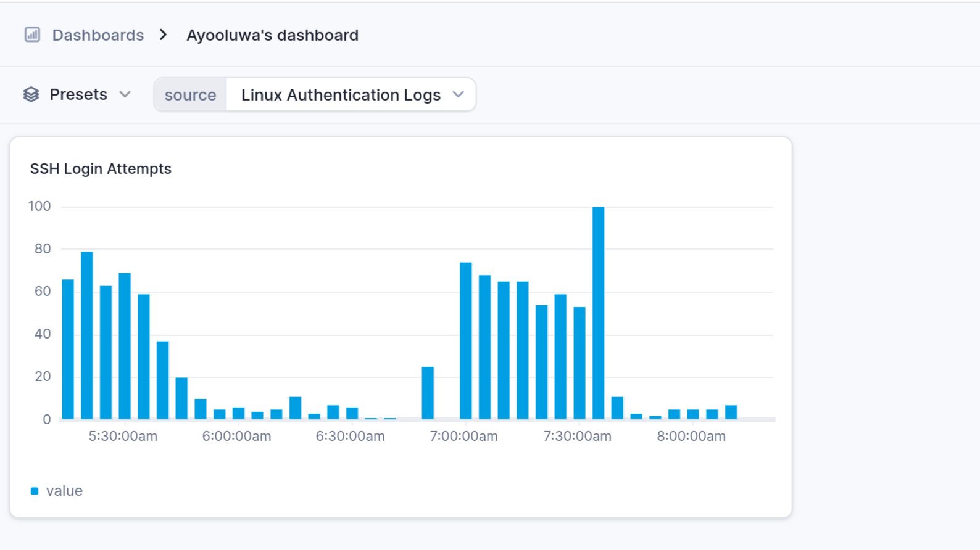This screenshot has width=980, height=550.
Task: Click the Presets layers icon
Action: pos(31,94)
